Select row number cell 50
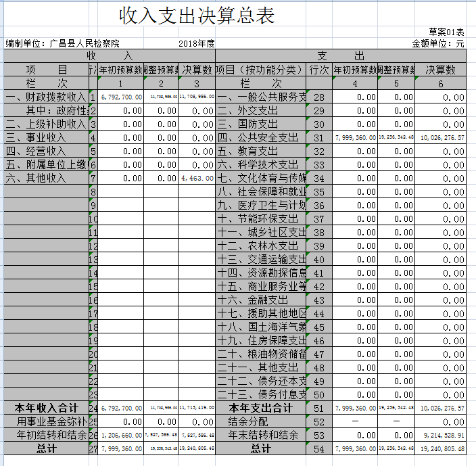Screen dimensions: 476x466 [x=319, y=395]
